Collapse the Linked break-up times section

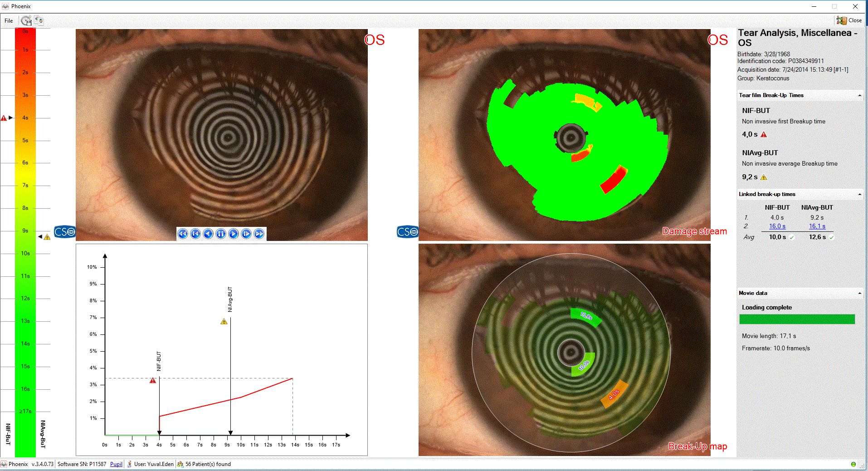859,194
